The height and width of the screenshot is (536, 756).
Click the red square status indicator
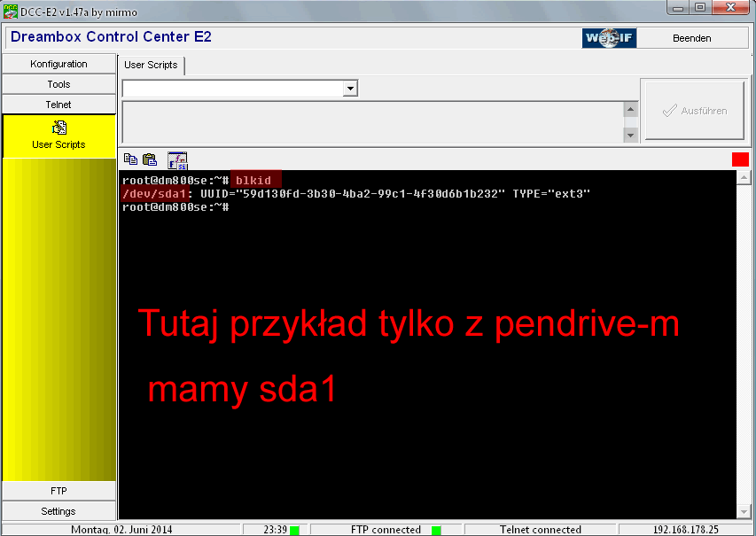coord(740,159)
